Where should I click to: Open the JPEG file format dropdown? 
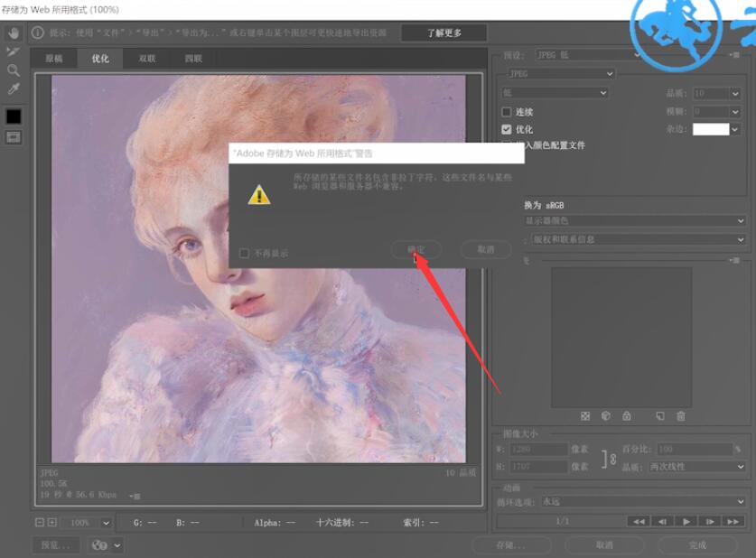[561, 74]
